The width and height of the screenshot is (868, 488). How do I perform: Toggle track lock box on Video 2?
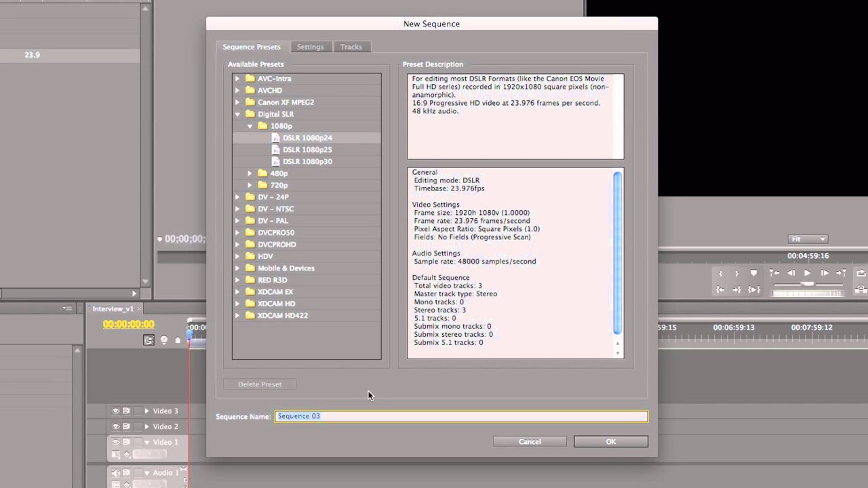[138, 426]
